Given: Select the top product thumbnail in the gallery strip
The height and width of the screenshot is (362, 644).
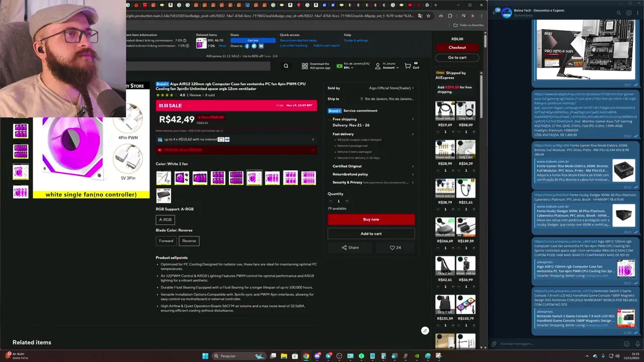Looking at the screenshot, I should tap(21, 131).
